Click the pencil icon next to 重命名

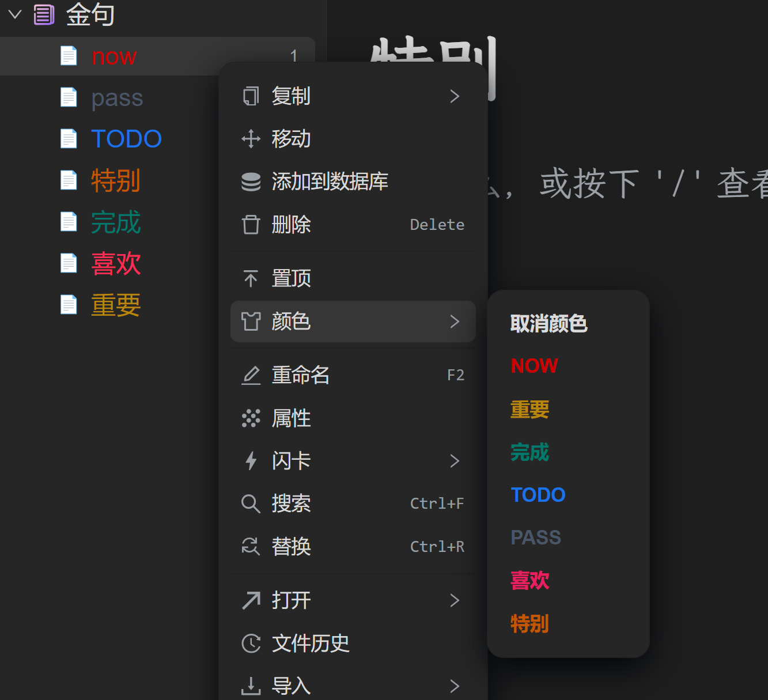pos(251,375)
